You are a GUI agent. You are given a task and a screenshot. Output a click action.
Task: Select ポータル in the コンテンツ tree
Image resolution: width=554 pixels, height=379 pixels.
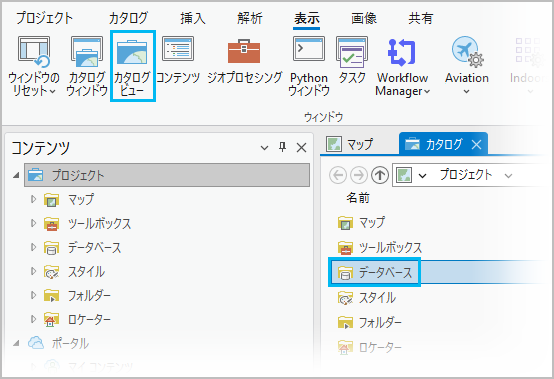58,343
